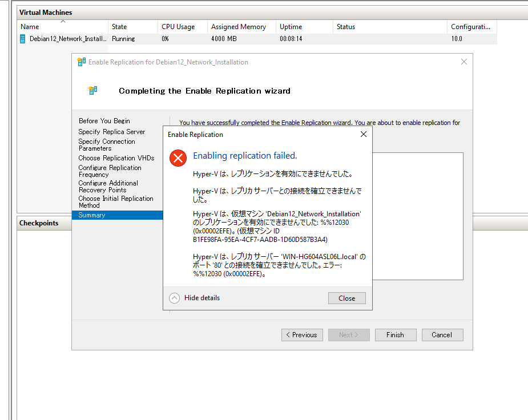
Task: Click the Hide details label
Action: [x=202, y=298]
